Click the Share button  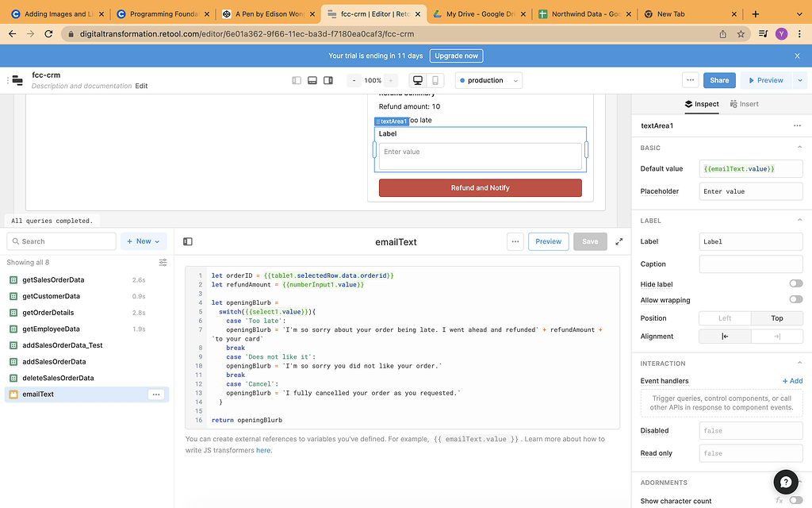718,80
